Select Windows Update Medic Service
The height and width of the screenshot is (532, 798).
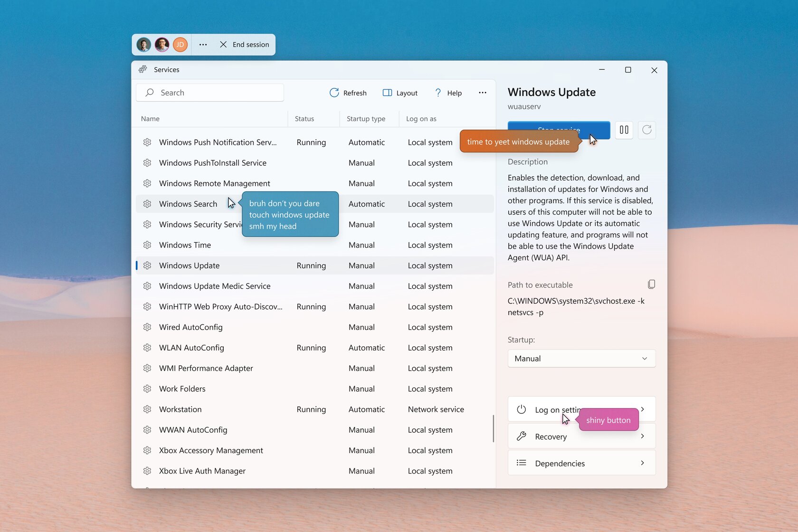point(314,286)
